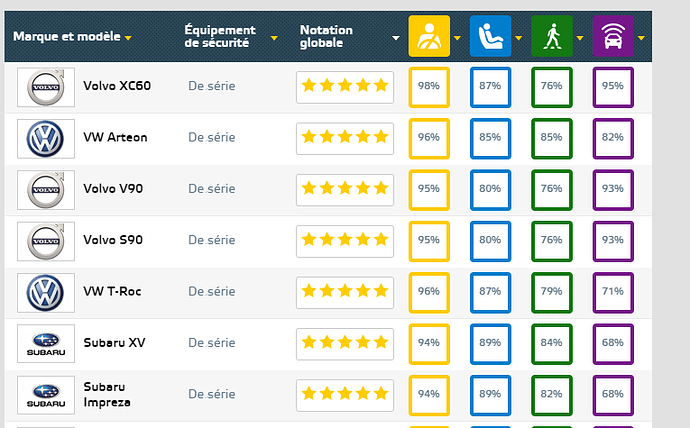Expand the Équipement de sécurité sort arrow
Screen dimensions: 690x428
(274, 38)
